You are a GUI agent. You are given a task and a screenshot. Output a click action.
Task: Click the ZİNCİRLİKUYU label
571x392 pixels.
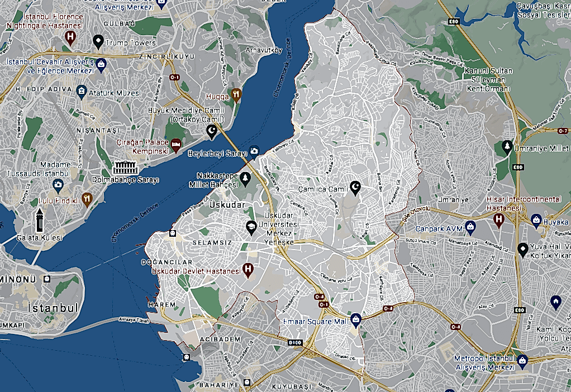pyautogui.click(x=167, y=56)
